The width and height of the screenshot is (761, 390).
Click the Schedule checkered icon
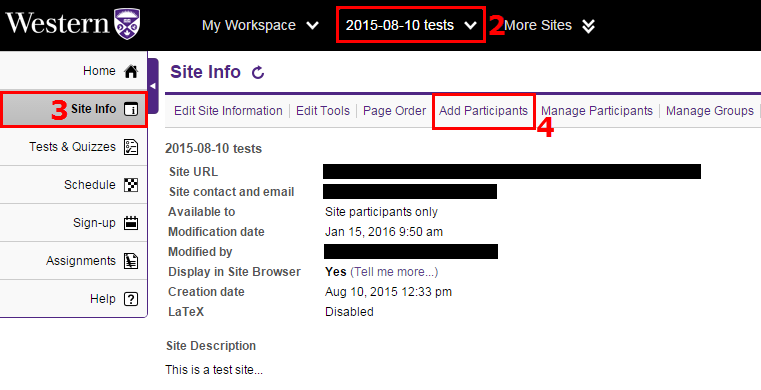131,185
